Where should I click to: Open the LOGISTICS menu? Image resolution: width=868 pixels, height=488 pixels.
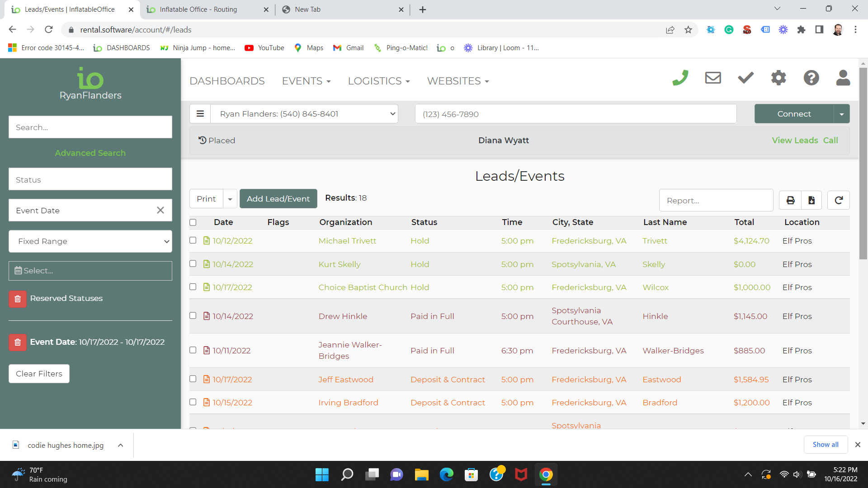click(x=379, y=81)
